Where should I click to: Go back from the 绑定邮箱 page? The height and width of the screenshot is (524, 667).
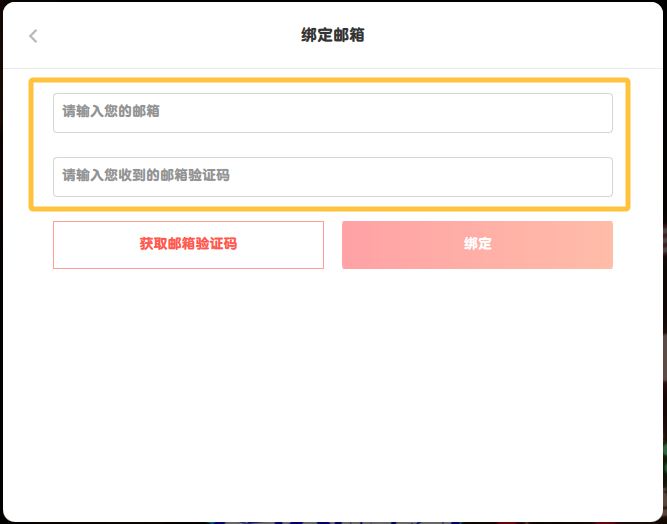(33, 36)
